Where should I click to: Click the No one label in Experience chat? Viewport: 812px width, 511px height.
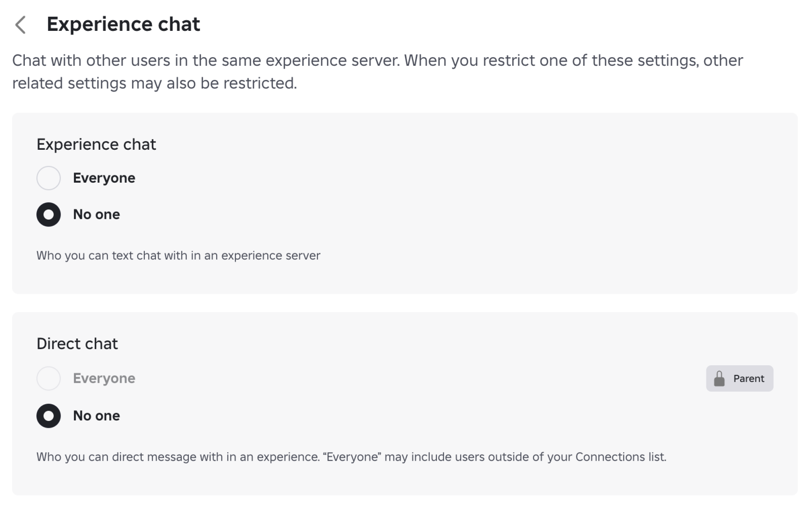tap(96, 214)
